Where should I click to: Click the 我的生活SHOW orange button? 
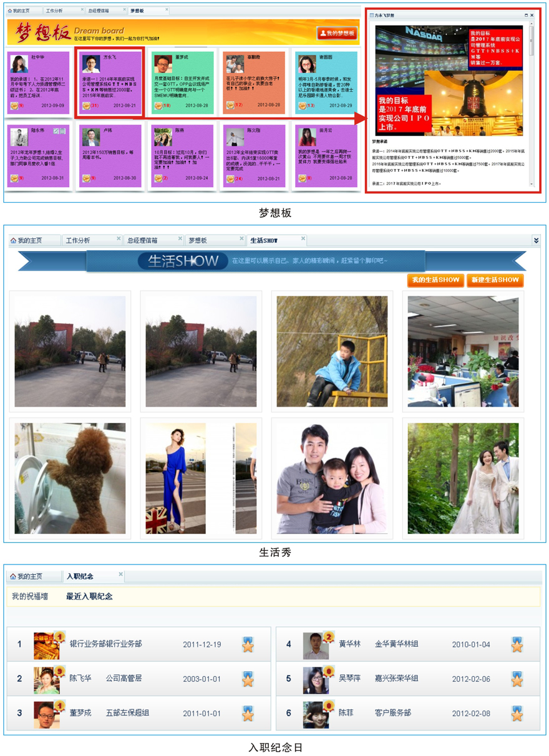(x=435, y=280)
